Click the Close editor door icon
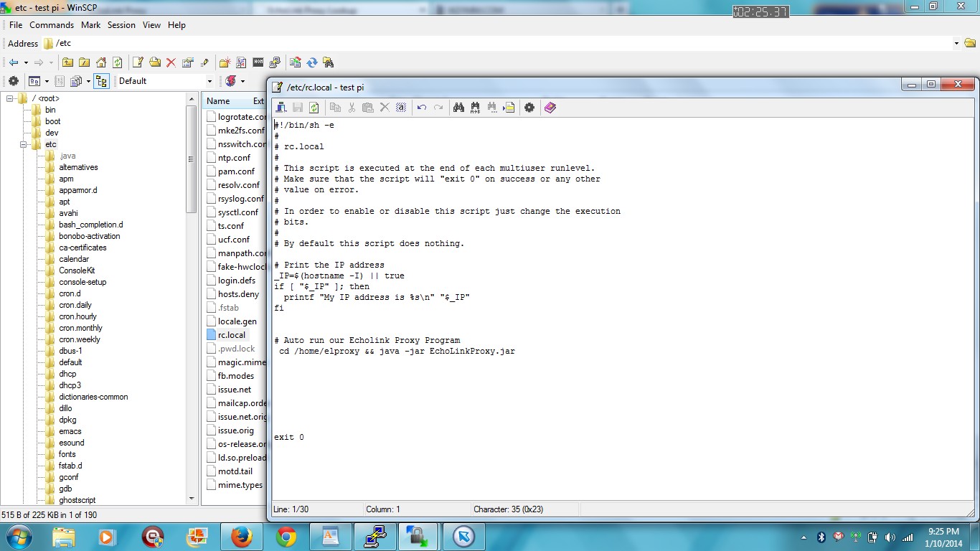Image resolution: width=980 pixels, height=551 pixels. click(x=281, y=108)
